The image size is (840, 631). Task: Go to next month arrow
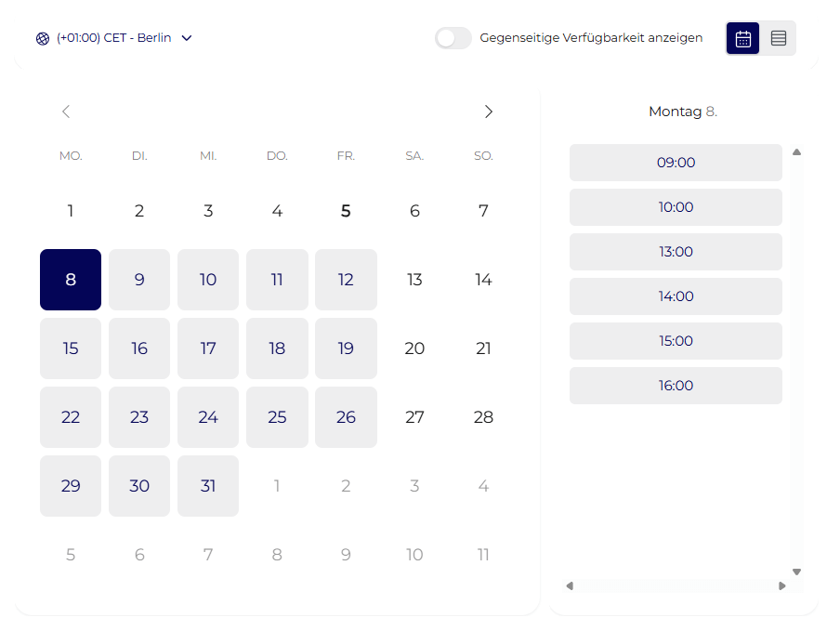tap(489, 112)
